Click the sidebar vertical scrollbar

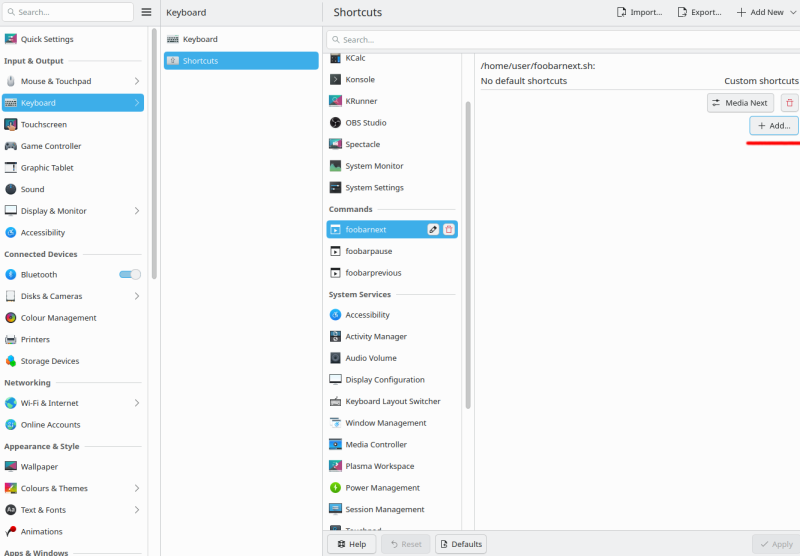click(154, 153)
